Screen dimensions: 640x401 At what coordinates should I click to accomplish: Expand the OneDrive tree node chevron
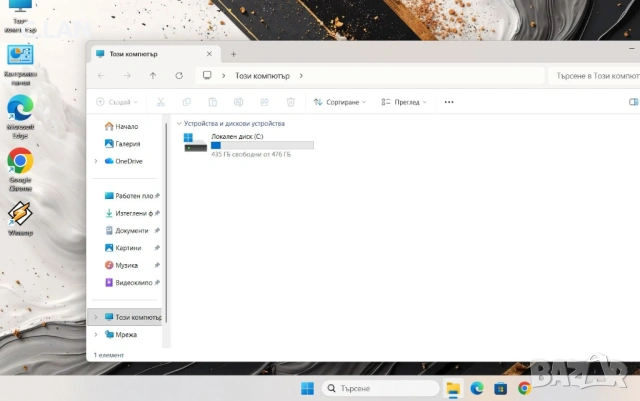click(x=96, y=161)
